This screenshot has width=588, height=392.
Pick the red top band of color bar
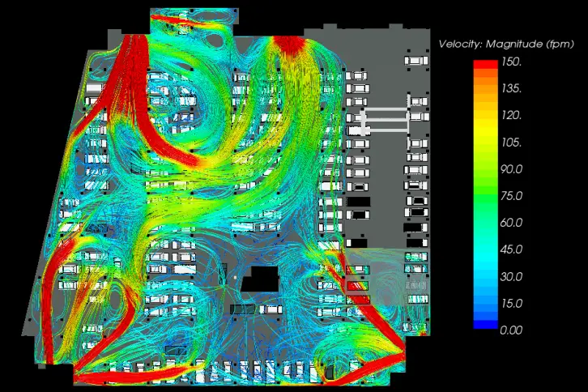pyautogui.click(x=485, y=64)
